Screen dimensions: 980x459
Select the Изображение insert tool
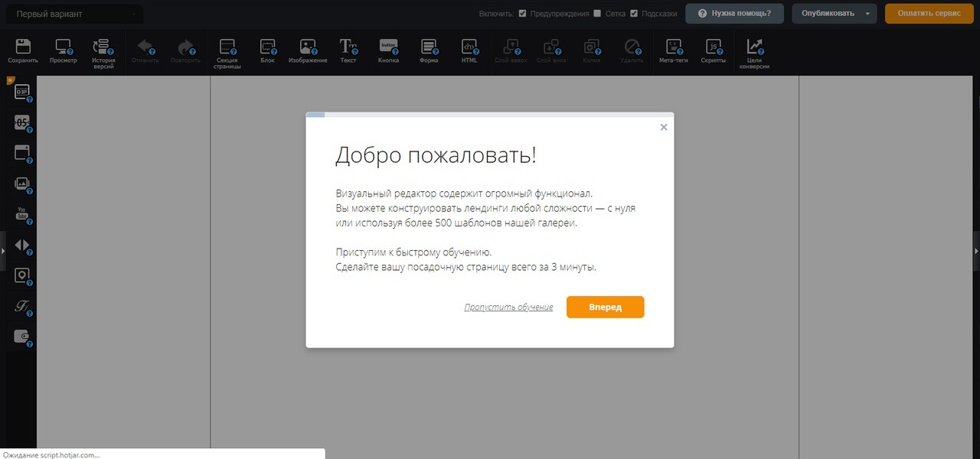tap(308, 46)
